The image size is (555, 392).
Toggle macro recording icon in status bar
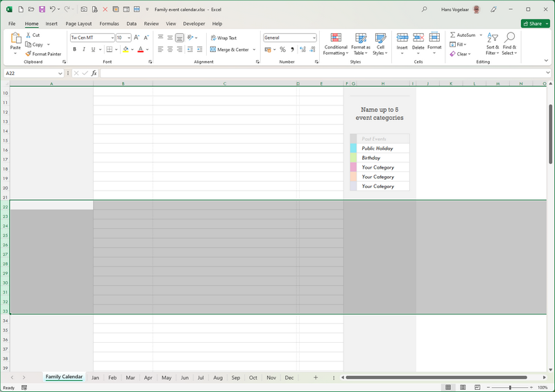point(24,388)
